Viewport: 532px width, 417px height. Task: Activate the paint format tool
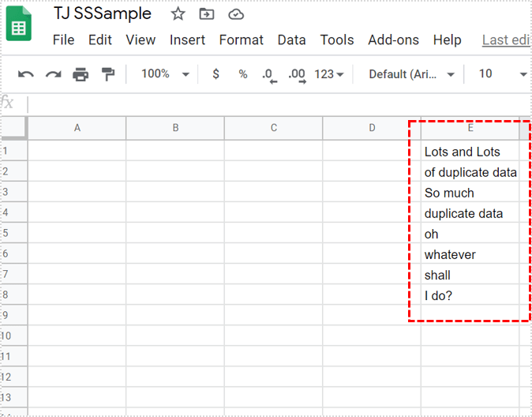107,74
